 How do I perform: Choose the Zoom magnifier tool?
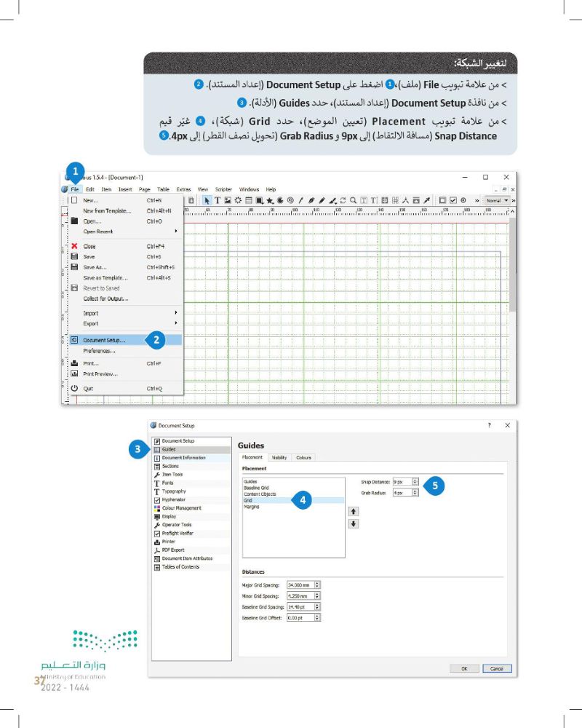353,201
